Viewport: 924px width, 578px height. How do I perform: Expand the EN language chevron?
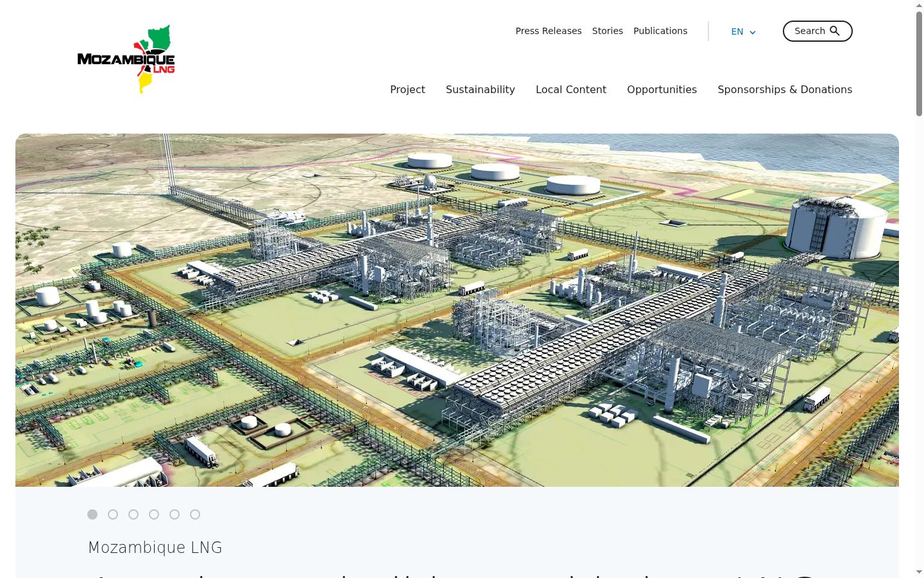pyautogui.click(x=753, y=32)
